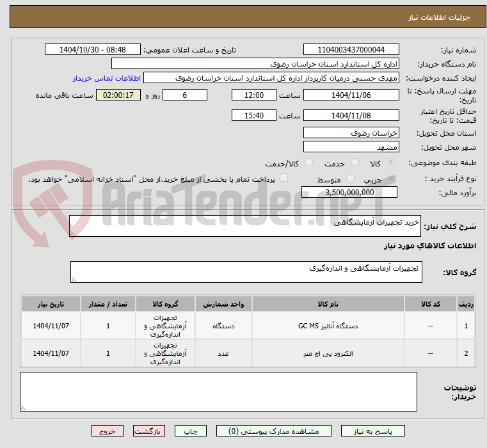Open اطلاعات تماس خریدار link
The width and height of the screenshot is (487, 448).
(x=107, y=78)
